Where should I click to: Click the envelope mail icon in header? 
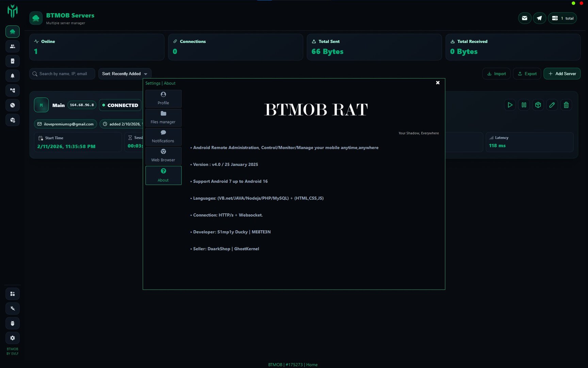(524, 18)
